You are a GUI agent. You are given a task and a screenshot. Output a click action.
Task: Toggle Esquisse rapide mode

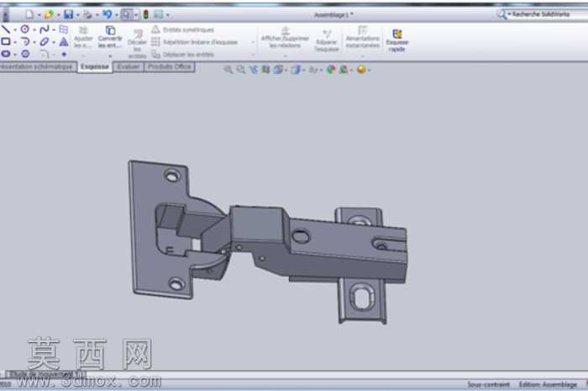(x=397, y=40)
